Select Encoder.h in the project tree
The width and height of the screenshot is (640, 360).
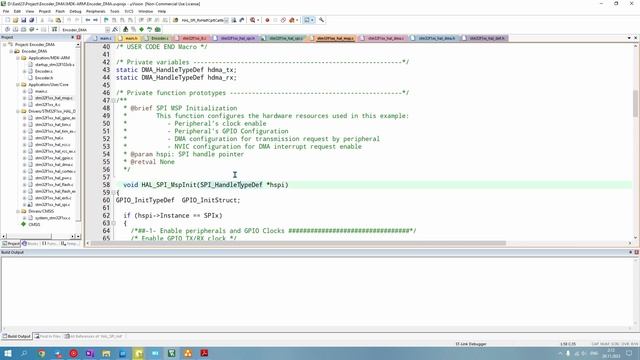44,78
